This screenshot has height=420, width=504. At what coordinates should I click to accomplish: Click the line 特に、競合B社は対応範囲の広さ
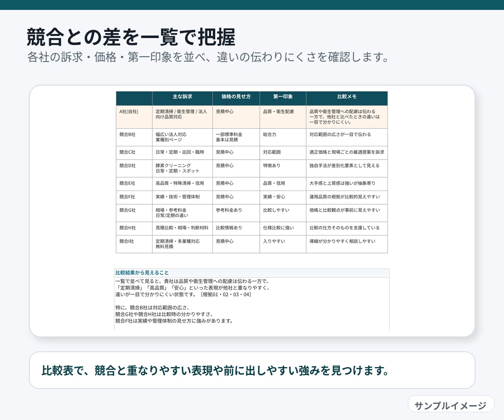pyautogui.click(x=152, y=308)
